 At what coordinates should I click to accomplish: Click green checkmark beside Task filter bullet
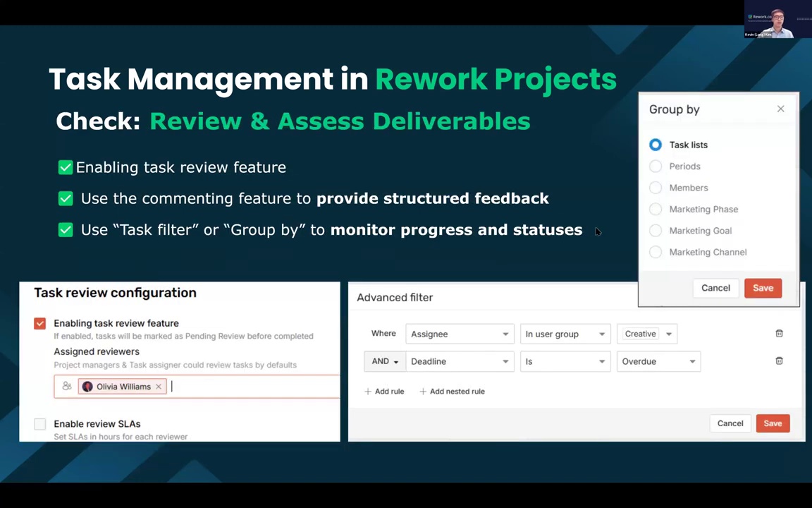[x=66, y=229]
